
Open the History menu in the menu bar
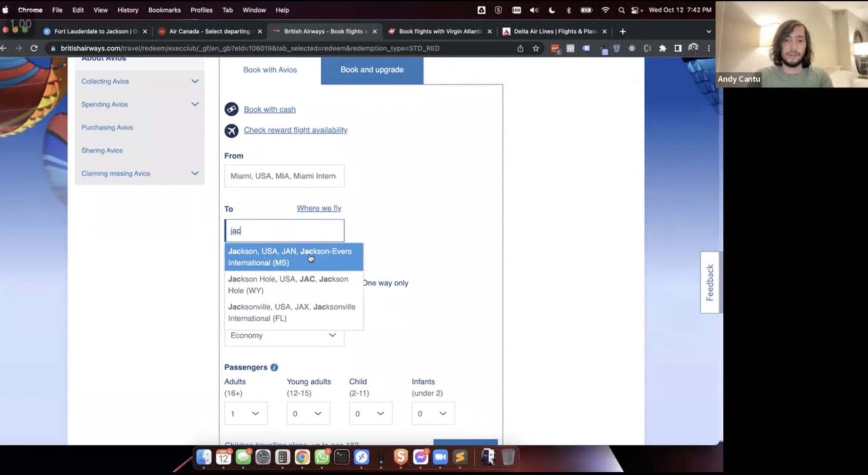click(x=128, y=10)
